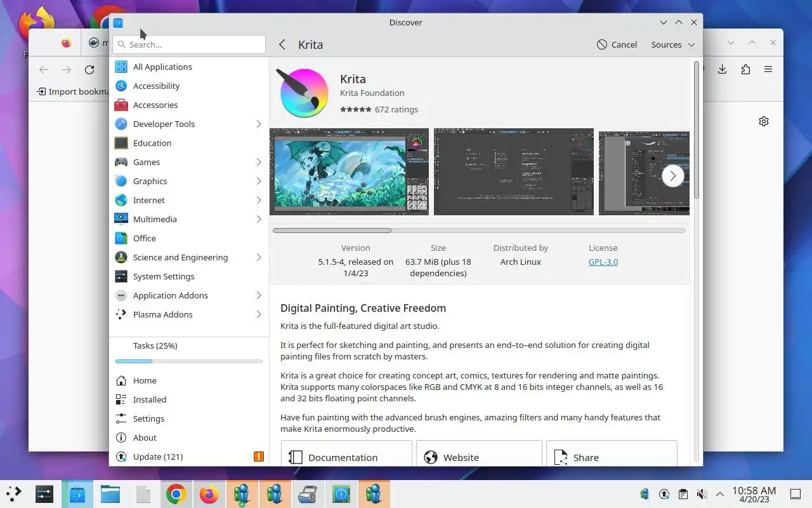Open Update (121) page

coord(189,457)
